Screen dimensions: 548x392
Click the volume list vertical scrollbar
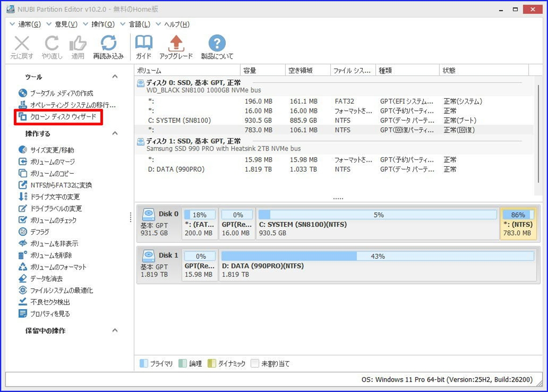point(538,134)
